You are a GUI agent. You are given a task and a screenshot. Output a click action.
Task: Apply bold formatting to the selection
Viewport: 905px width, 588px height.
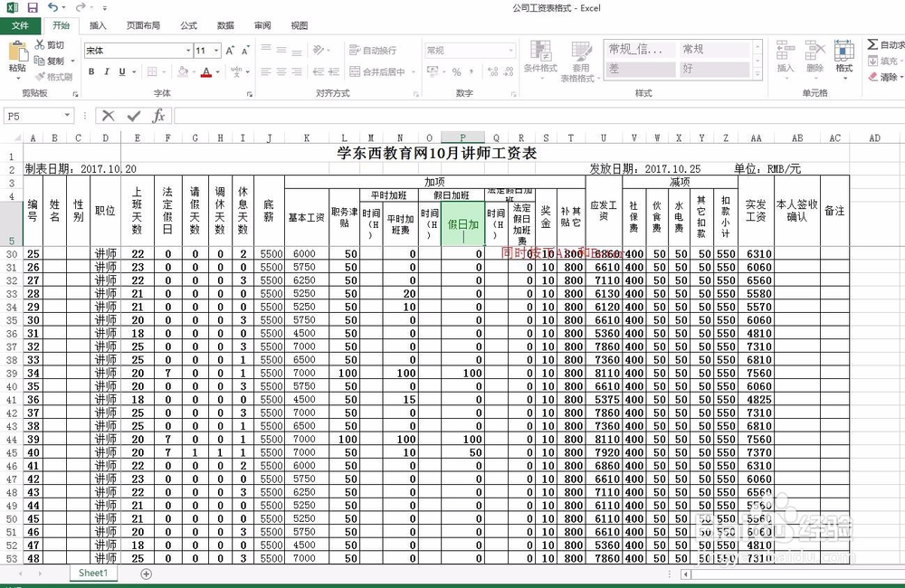(91, 71)
